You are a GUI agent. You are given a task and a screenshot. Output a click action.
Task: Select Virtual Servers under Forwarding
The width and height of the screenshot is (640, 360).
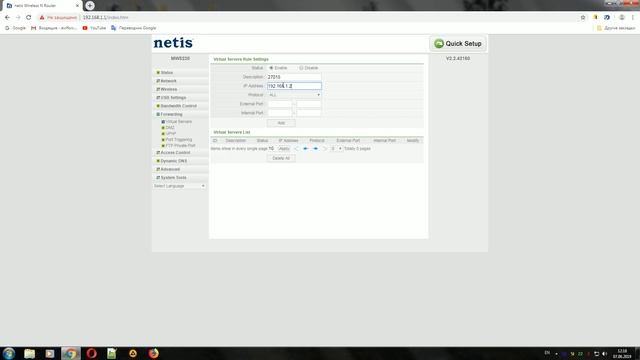[x=179, y=122]
